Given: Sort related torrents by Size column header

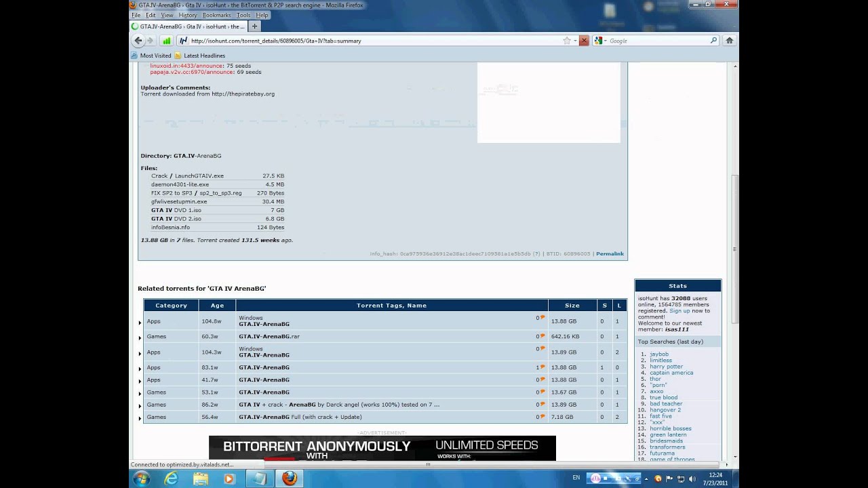Looking at the screenshot, I should tap(572, 305).
